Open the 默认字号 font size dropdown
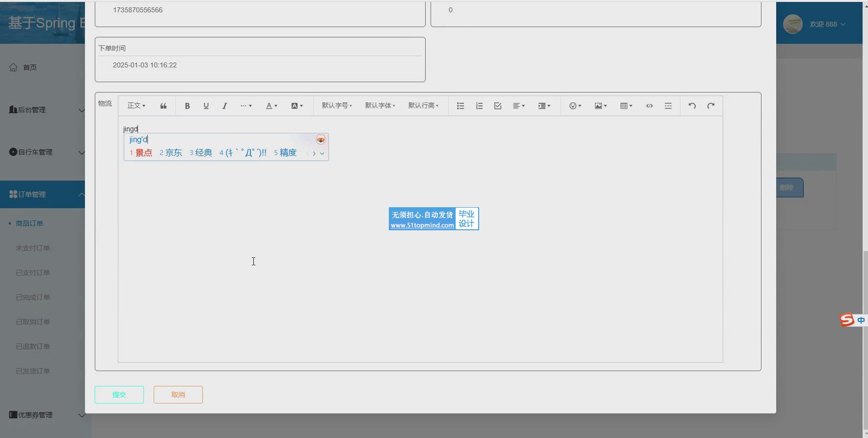Viewport: 868px width, 438px height. (337, 106)
